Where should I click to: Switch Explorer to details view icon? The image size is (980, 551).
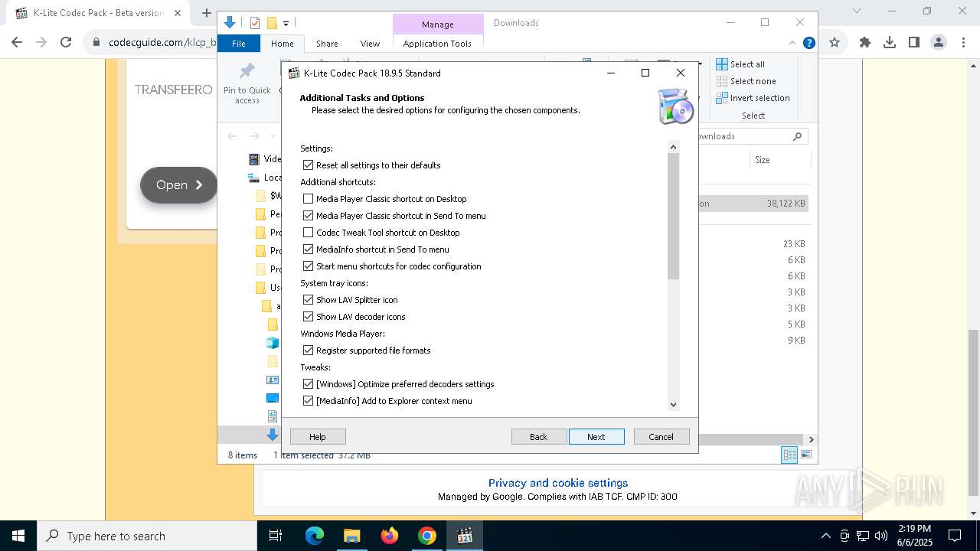pyautogui.click(x=789, y=455)
